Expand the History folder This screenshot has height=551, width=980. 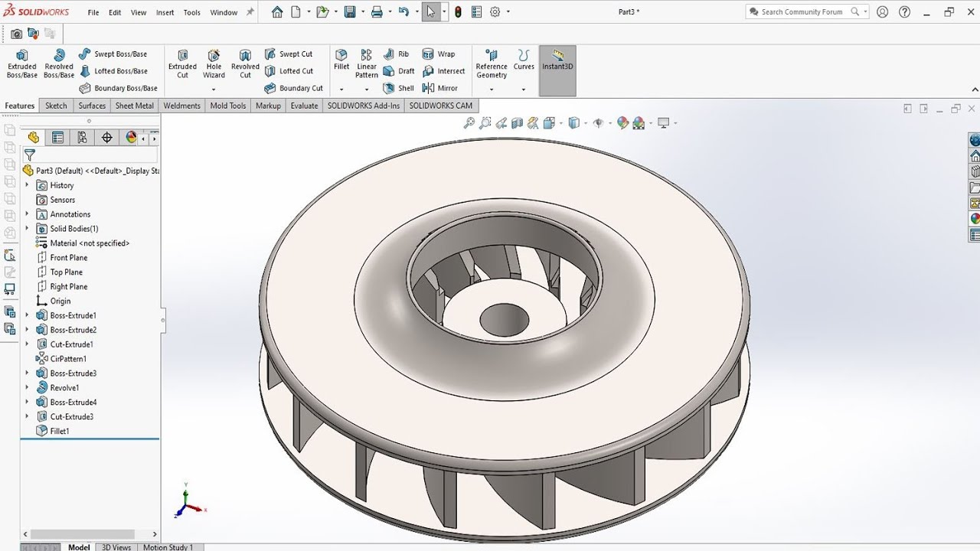[27, 185]
